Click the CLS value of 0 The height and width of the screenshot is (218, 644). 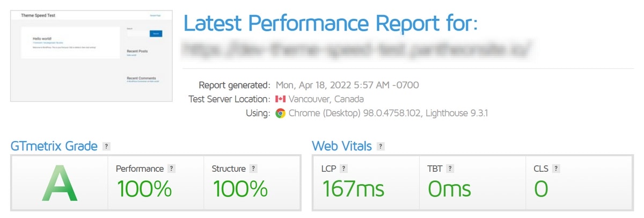point(541,188)
